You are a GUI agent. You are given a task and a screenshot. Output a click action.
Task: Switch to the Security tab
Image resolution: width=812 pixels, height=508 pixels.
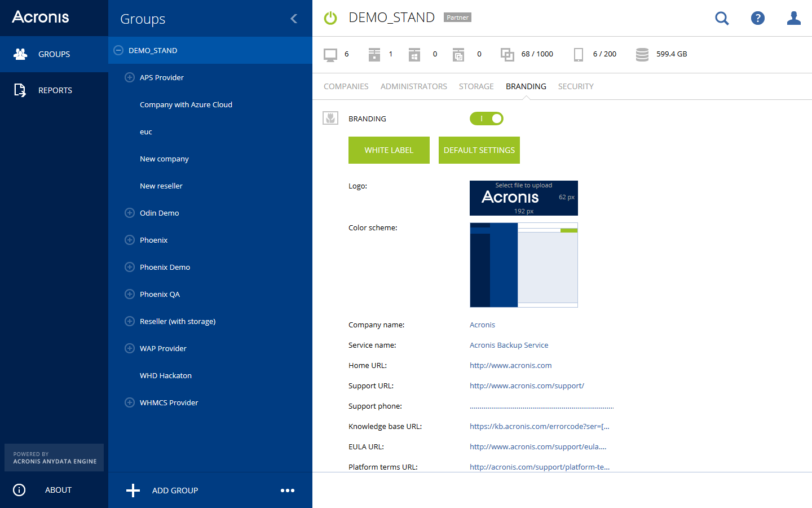(x=576, y=86)
